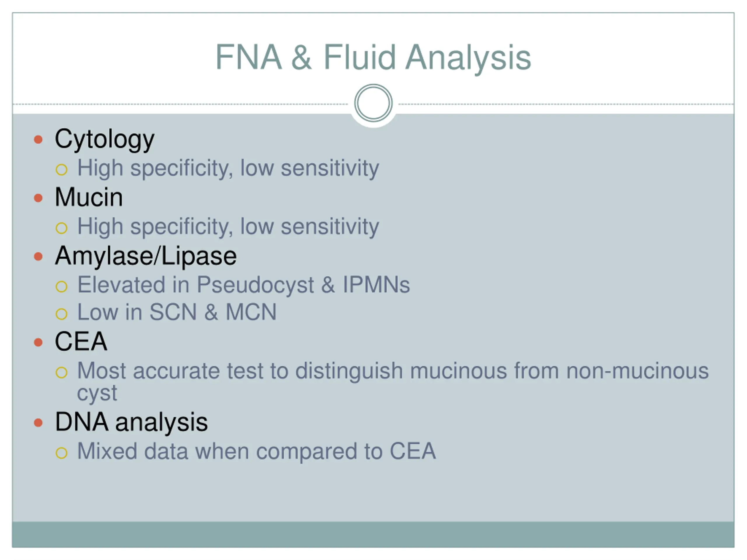This screenshot has width=747, height=560.
Task: Click the orange bullet beside CEA
Action: (39, 343)
